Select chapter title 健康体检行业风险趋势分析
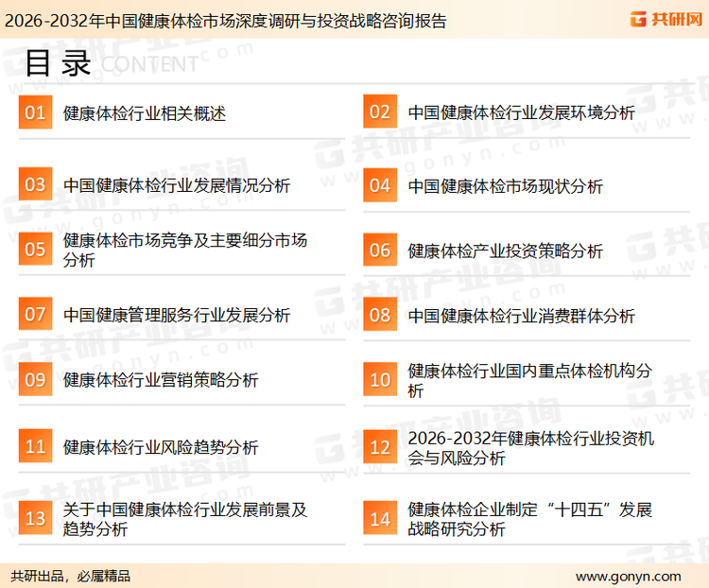This screenshot has height=588, width=709. click(x=161, y=447)
